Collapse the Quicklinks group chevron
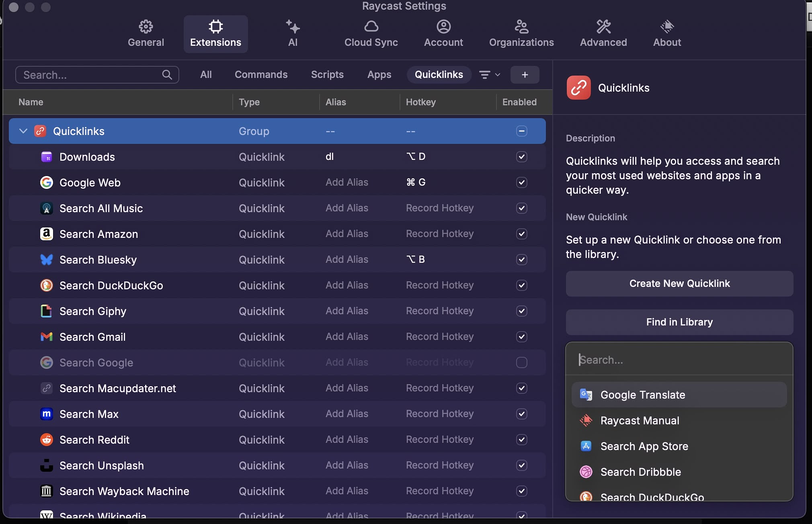The height and width of the screenshot is (524, 812). (23, 131)
